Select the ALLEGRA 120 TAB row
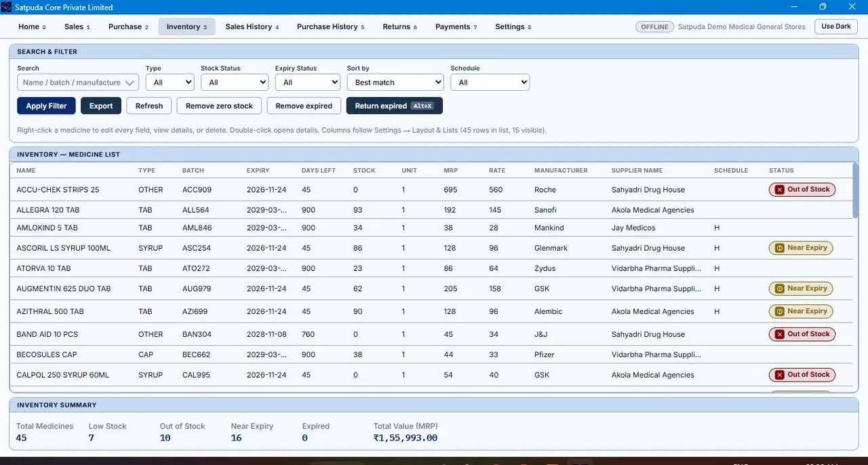 (x=431, y=210)
